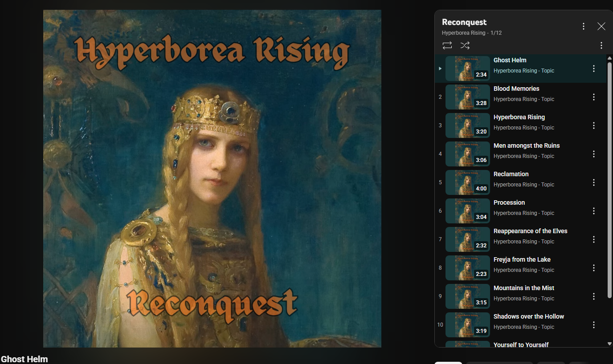This screenshot has height=364, width=613.
Task: Open more options for Freyja from the Lake
Action: [594, 268]
